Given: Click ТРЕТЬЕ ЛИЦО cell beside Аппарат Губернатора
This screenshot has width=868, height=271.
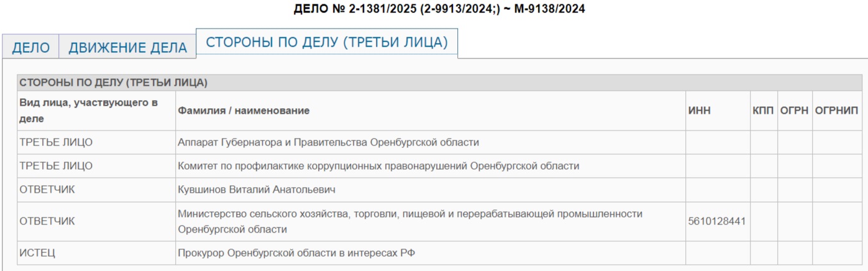Looking at the screenshot, I should (x=56, y=142).
